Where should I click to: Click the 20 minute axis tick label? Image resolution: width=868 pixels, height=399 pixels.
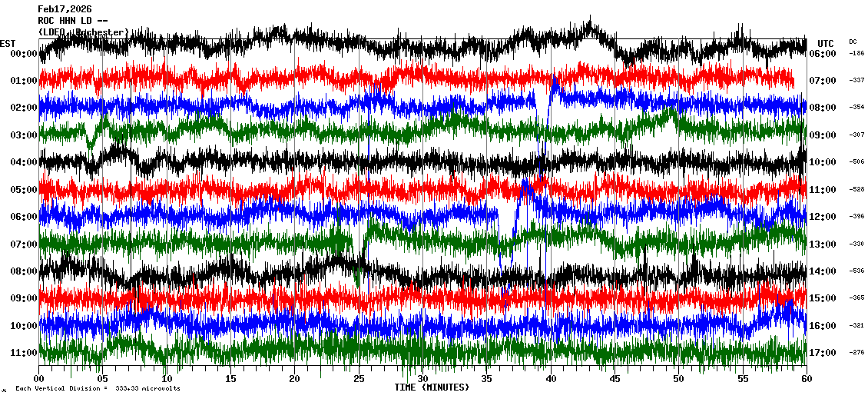[294, 378]
